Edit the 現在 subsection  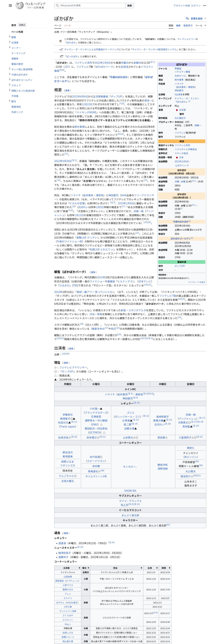pos(66,363)
